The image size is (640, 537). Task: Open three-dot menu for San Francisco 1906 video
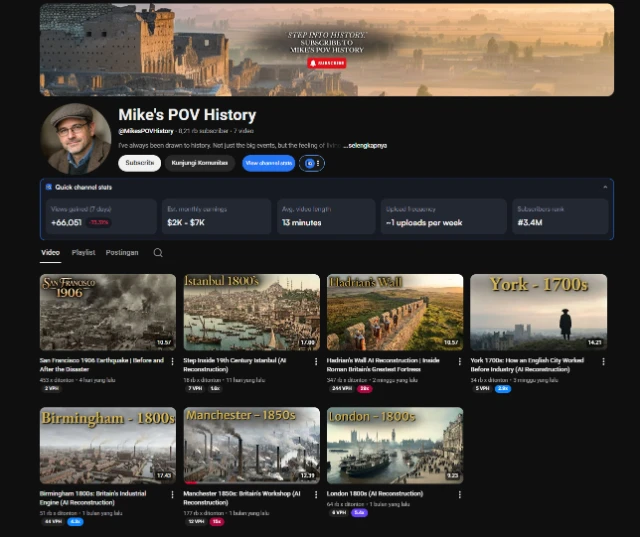(x=172, y=362)
